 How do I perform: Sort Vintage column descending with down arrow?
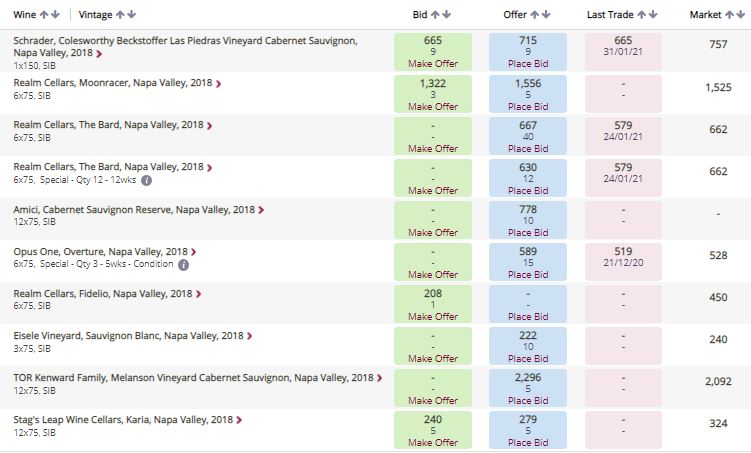tap(132, 15)
